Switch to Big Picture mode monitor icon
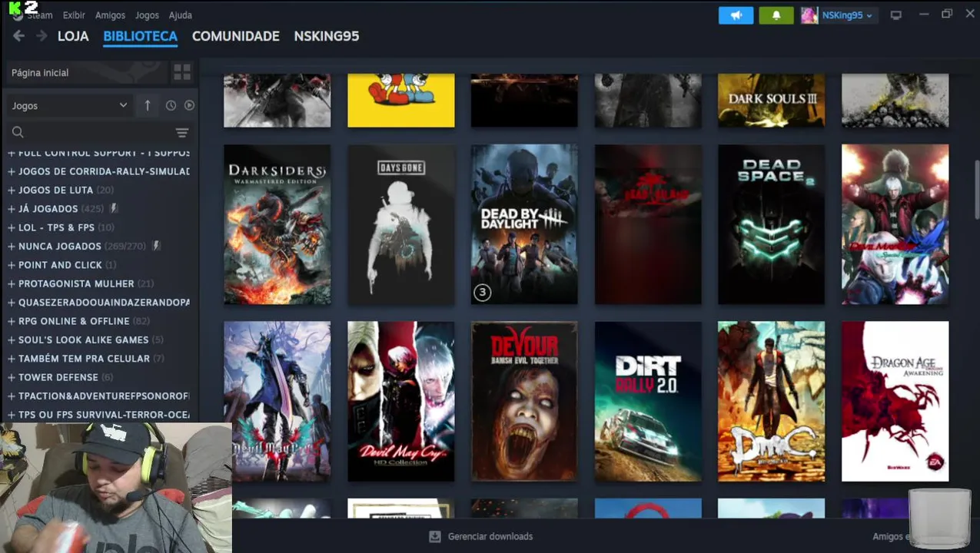 (895, 15)
